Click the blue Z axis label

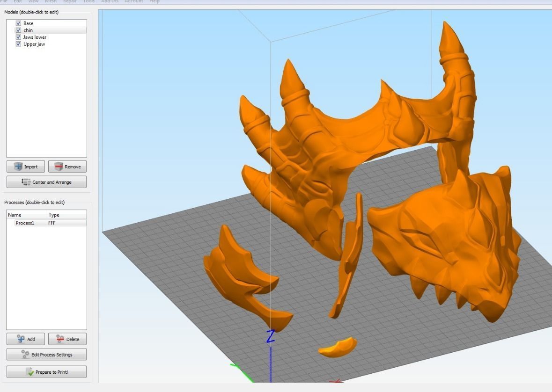click(x=270, y=336)
